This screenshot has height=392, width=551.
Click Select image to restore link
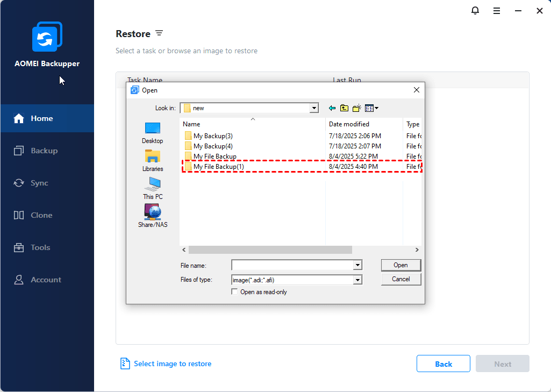click(173, 364)
